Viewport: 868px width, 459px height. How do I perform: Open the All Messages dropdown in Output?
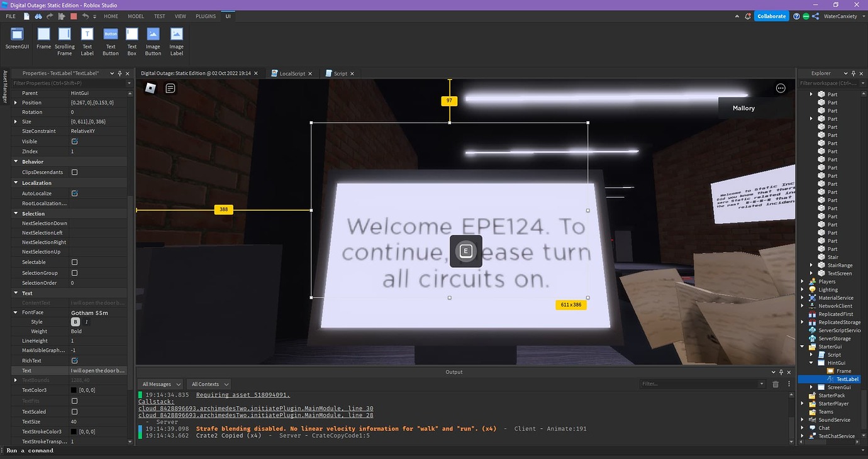pos(161,384)
